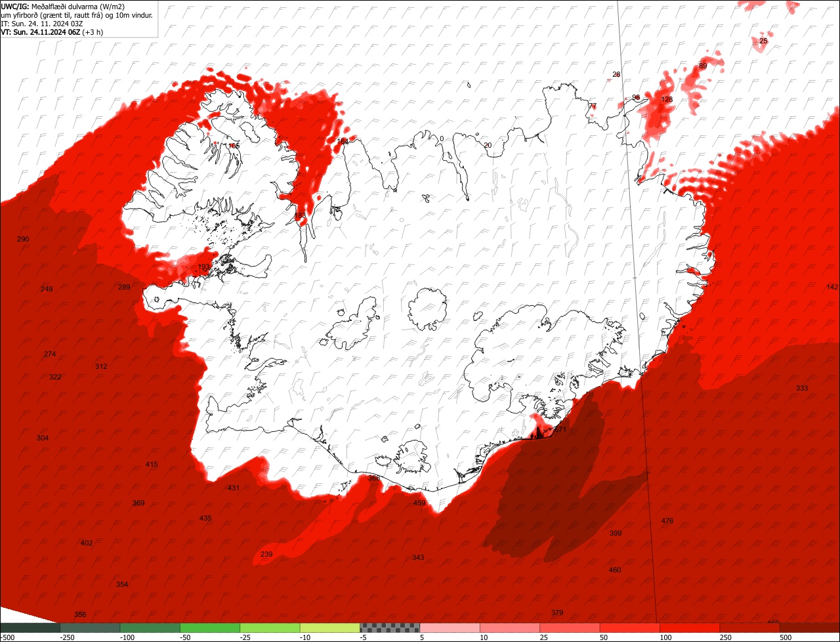This screenshot has width=840, height=642.
Task: Click the map value 20 on the north coast
Action: point(488,145)
